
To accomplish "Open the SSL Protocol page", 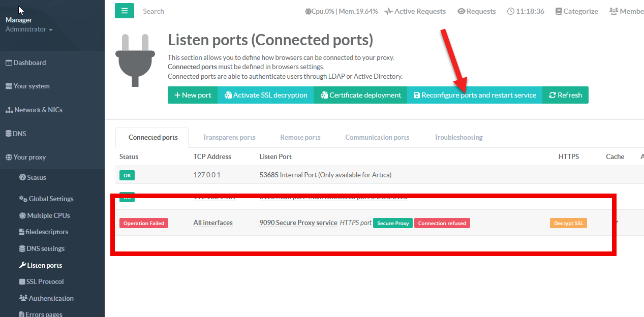I will point(45,281).
